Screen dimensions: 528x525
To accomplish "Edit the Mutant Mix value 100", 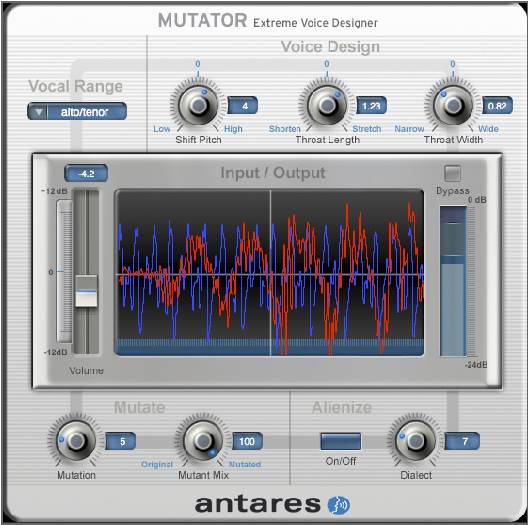I will pyautogui.click(x=248, y=441).
